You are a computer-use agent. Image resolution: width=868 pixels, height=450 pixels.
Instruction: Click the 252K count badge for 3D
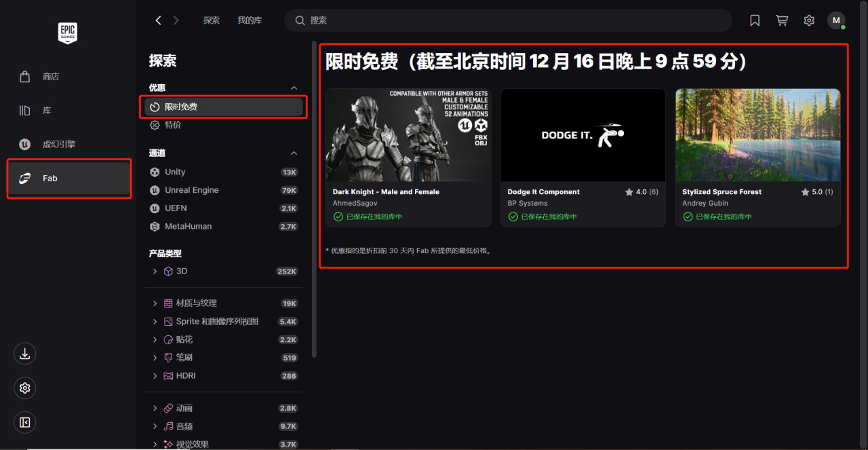[x=287, y=271]
